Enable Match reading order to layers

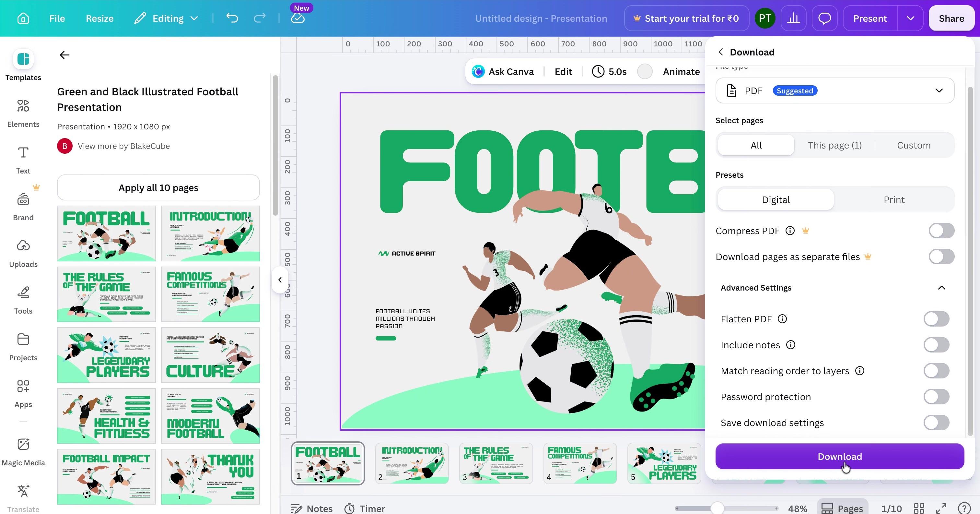936,370
